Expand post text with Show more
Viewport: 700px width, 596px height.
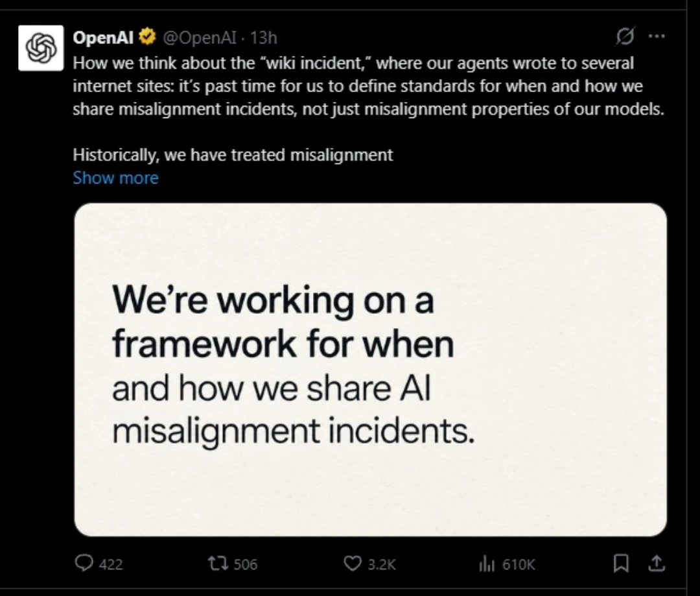pyautogui.click(x=115, y=178)
